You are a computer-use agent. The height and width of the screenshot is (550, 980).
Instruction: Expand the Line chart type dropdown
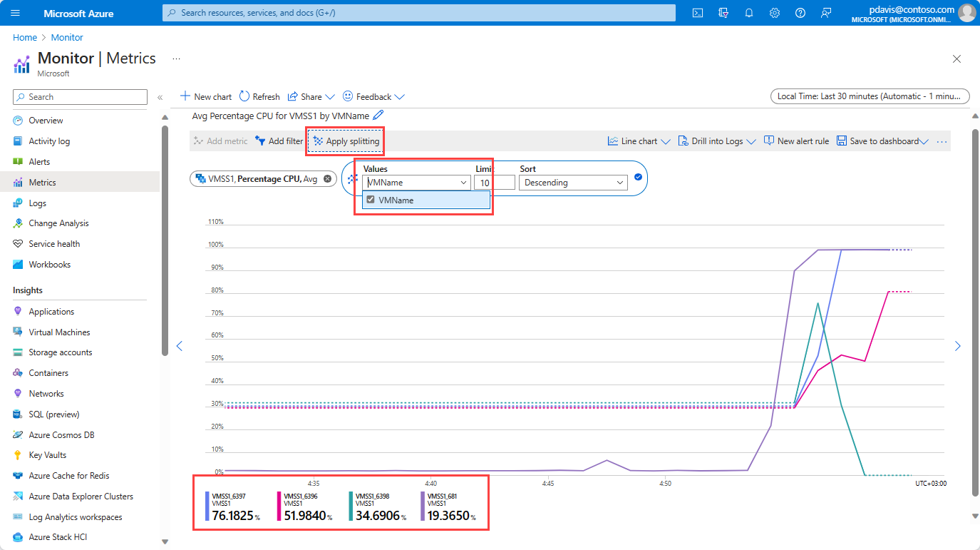(x=639, y=141)
